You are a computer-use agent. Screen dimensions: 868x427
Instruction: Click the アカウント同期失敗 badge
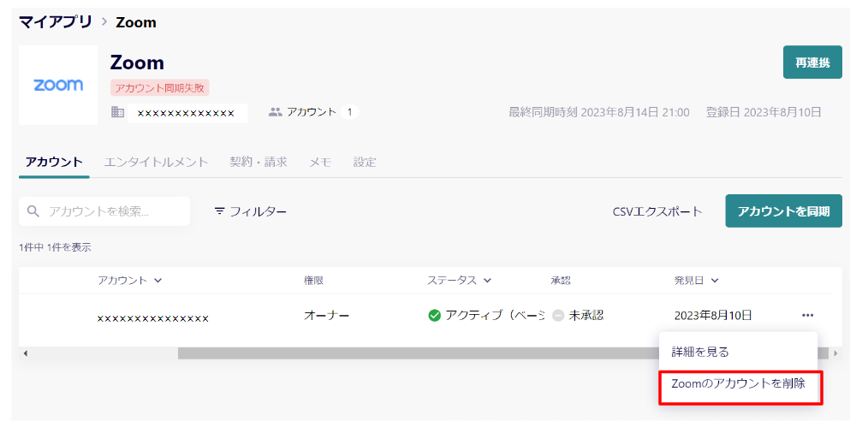(x=159, y=87)
